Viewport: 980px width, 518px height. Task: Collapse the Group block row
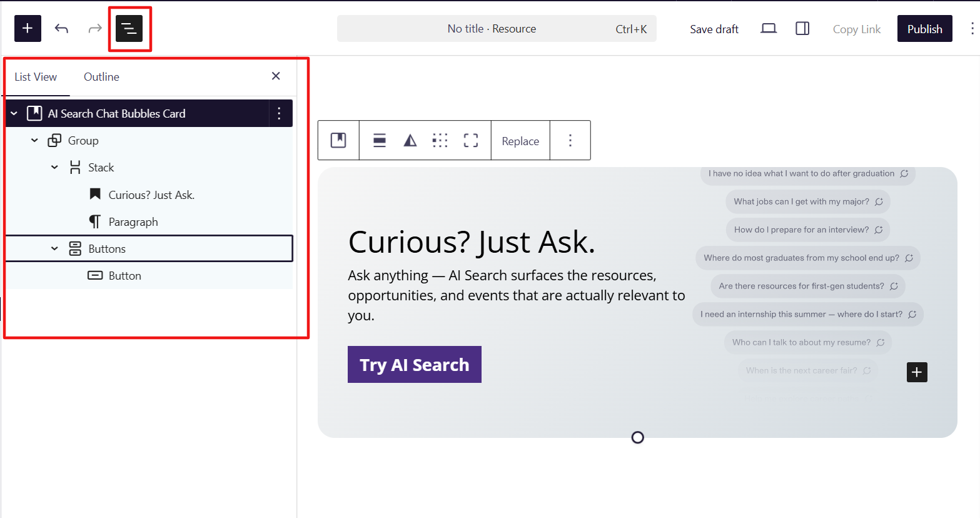[x=34, y=140]
